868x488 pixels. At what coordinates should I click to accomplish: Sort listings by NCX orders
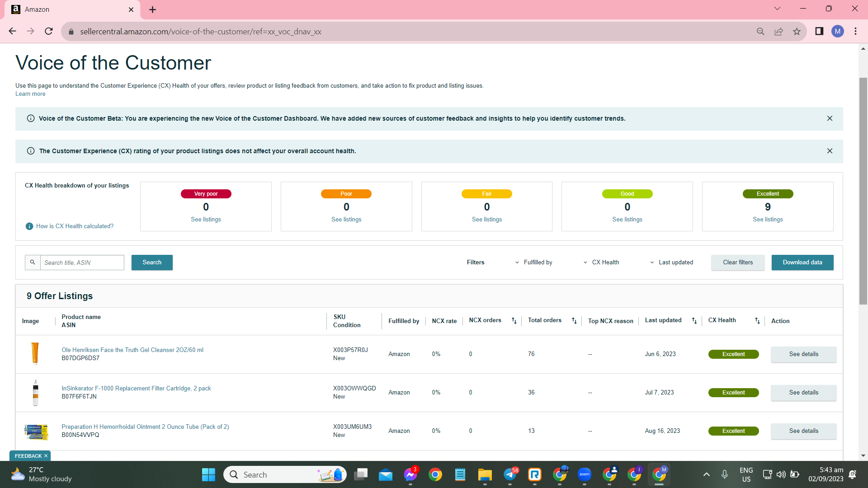pos(514,321)
